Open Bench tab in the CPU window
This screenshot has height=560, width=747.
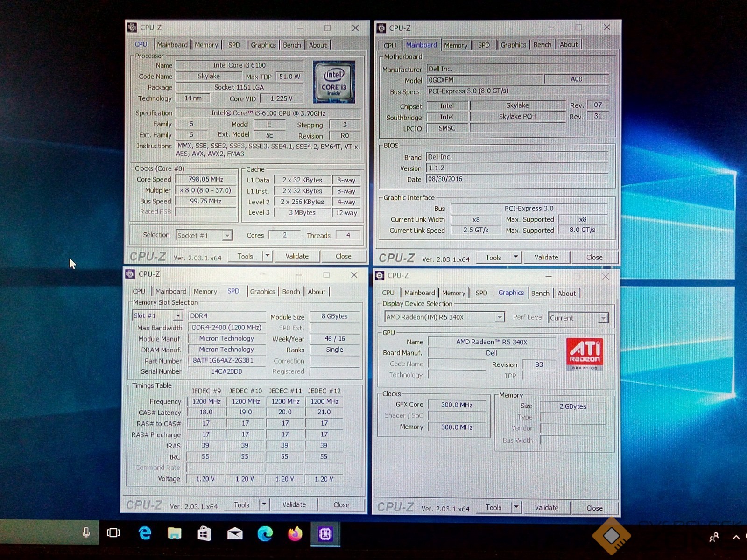[292, 45]
